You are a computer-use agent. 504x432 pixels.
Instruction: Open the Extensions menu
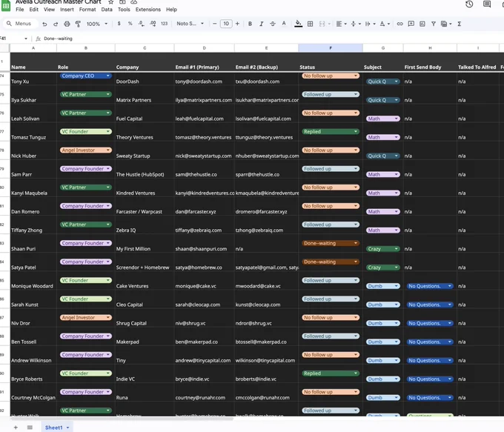tap(147, 10)
